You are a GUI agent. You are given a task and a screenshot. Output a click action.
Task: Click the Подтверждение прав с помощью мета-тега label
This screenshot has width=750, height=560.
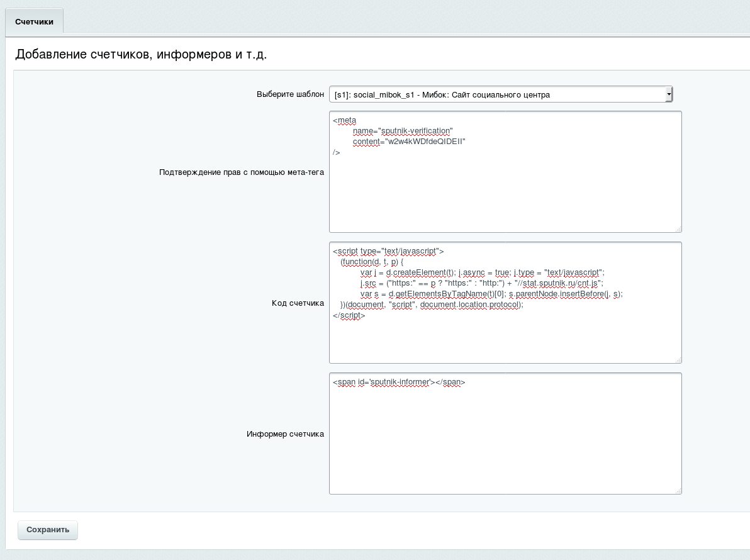(242, 172)
